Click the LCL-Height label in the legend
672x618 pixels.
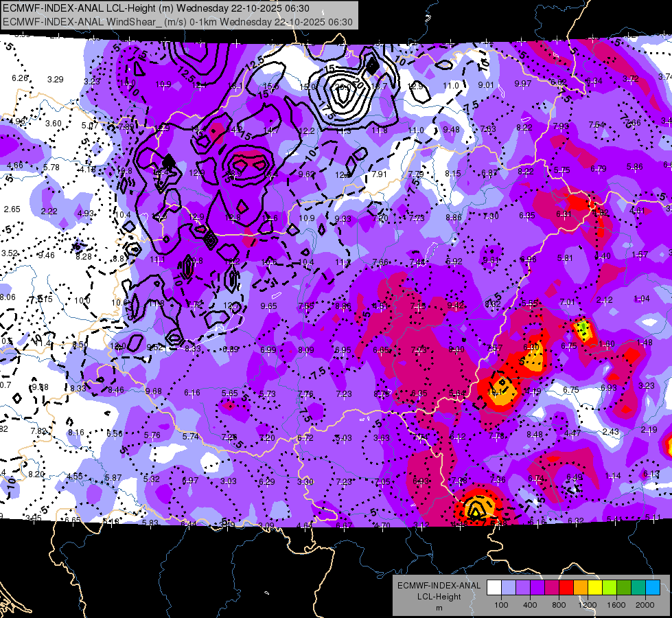[x=439, y=597]
